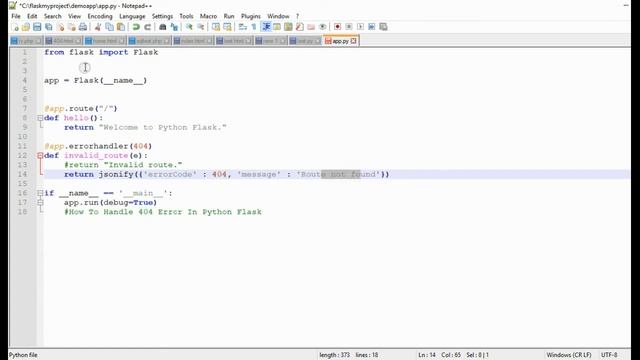Paste clipboard using the Paste icon
The image size is (640, 360).
(x=121, y=27)
